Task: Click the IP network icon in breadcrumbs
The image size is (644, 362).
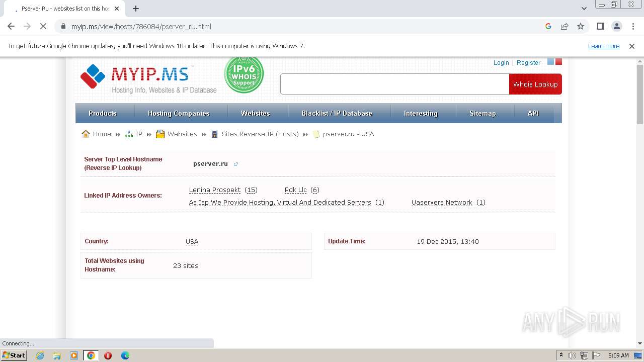Action: 128,134
